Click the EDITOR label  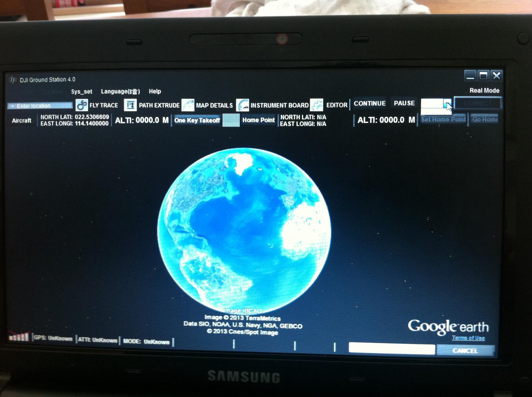[x=337, y=105]
